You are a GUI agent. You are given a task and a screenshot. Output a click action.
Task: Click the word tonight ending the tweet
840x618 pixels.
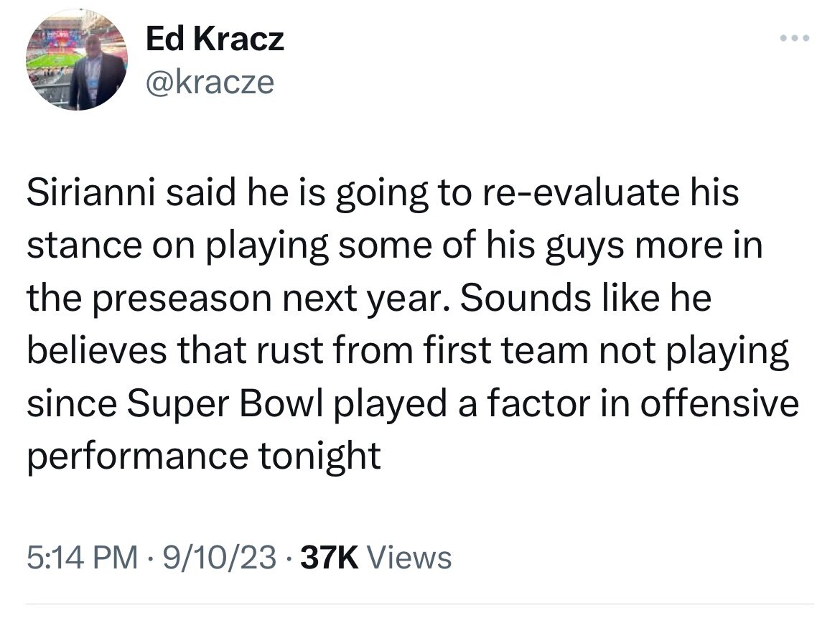point(330,456)
